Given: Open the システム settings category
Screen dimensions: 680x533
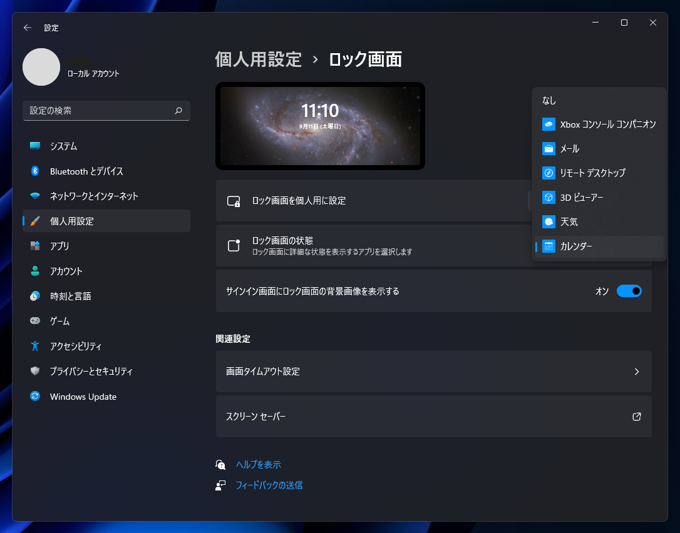Looking at the screenshot, I should click(106, 146).
